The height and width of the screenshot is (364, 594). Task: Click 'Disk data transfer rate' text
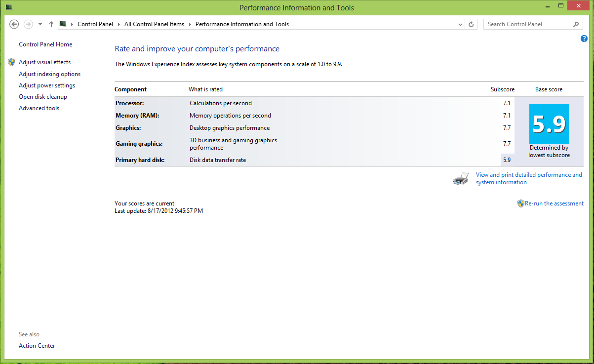click(218, 160)
